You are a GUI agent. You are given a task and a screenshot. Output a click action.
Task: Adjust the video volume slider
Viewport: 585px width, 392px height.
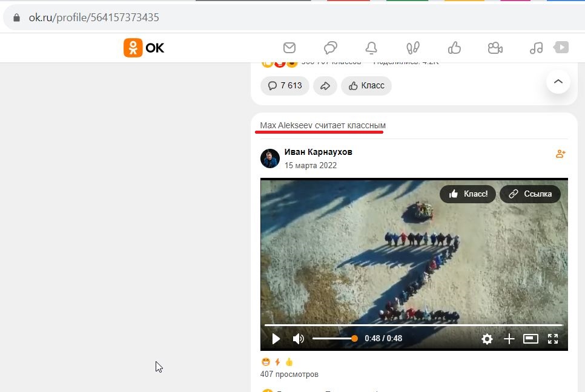(335, 338)
